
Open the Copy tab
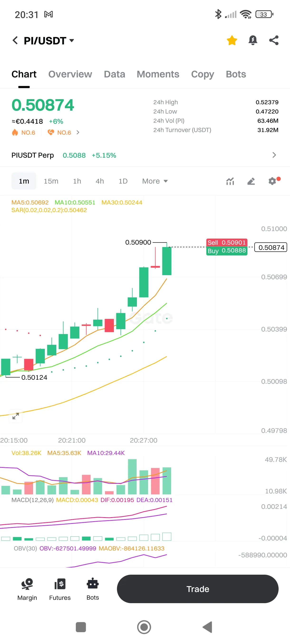click(203, 74)
